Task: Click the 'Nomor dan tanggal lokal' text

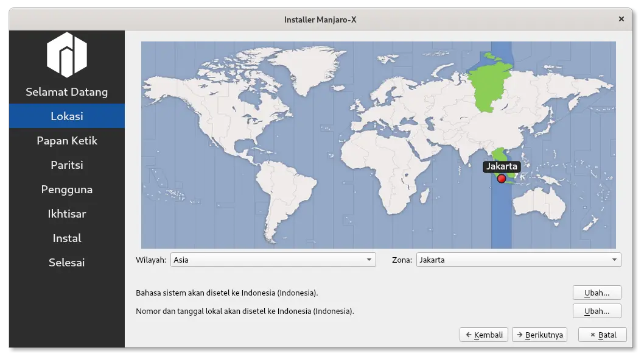Action: (245, 311)
